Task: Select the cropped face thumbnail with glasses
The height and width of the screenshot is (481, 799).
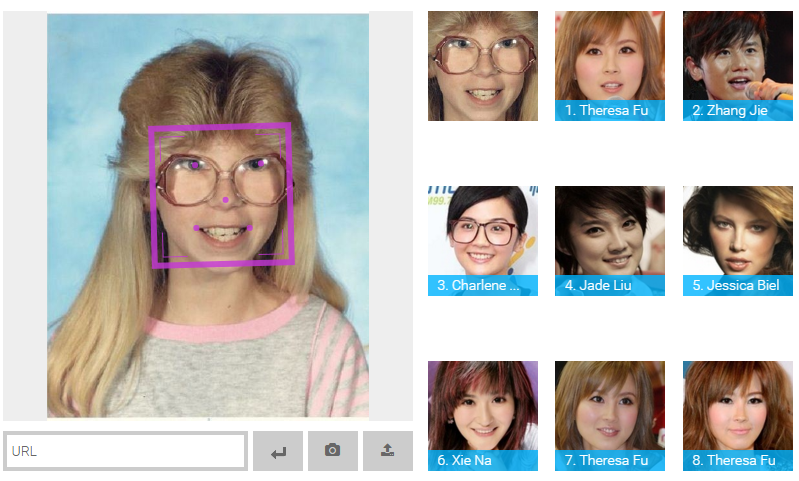Action: (482, 66)
